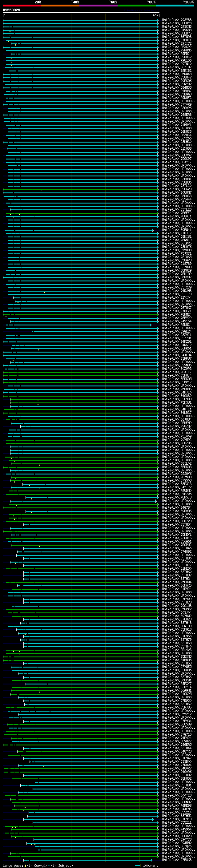The image size is (197, 868).
Task: Click the white query sequence bar
Action: 81,13
